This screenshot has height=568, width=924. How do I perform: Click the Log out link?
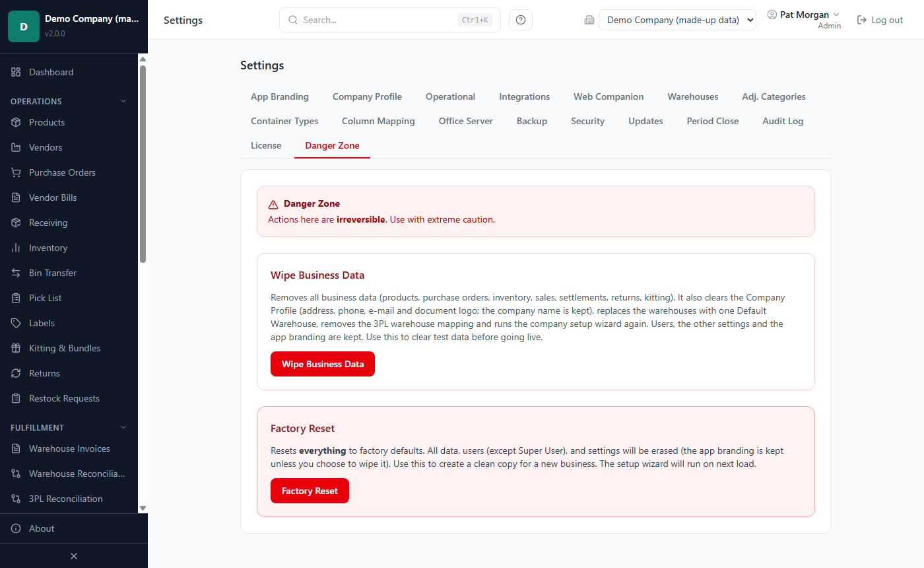880,20
